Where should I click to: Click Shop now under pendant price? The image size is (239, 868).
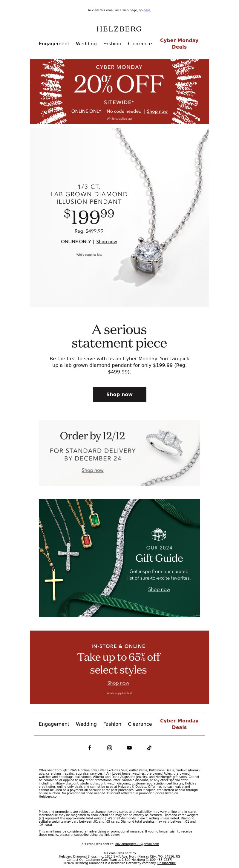tap(107, 242)
